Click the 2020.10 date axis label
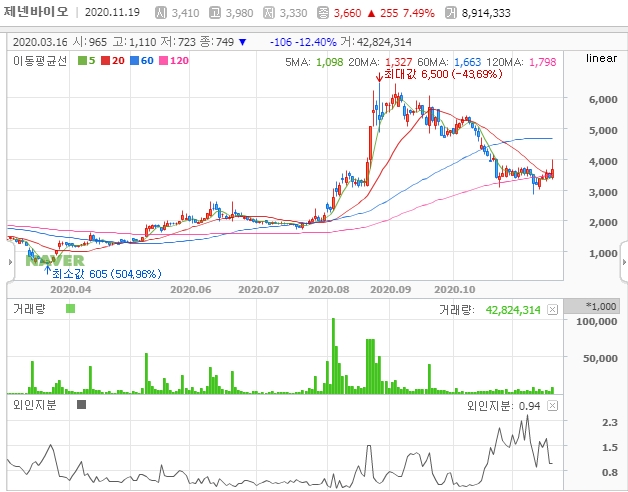Viewport: 628px width, 492px height. click(455, 290)
